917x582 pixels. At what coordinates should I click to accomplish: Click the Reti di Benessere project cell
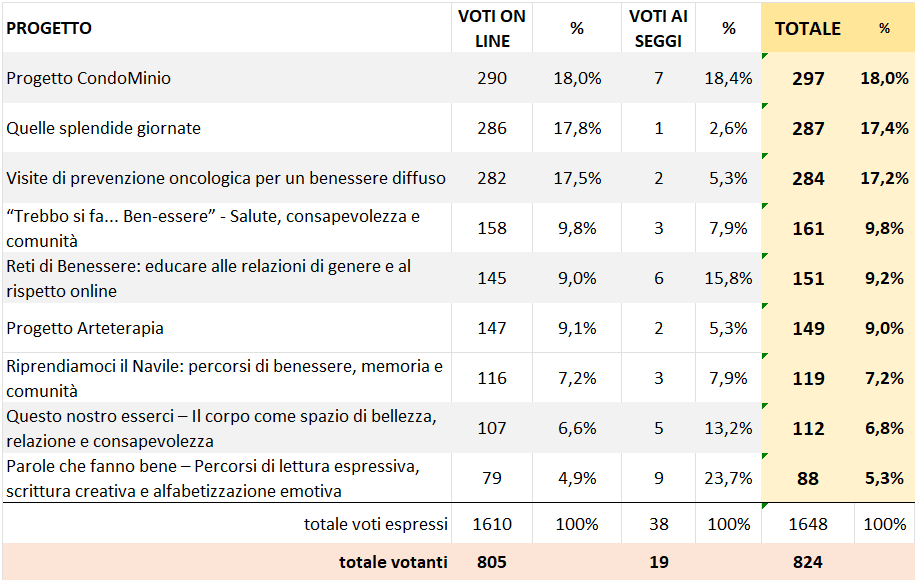tap(208, 278)
